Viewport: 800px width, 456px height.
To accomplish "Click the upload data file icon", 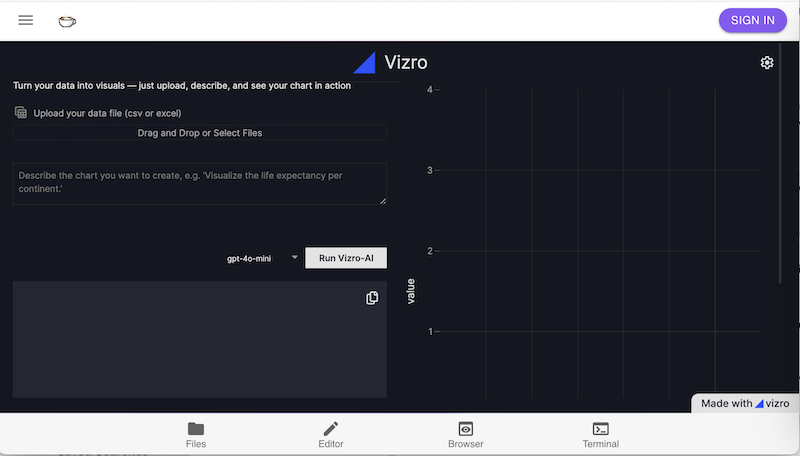I will (21, 113).
